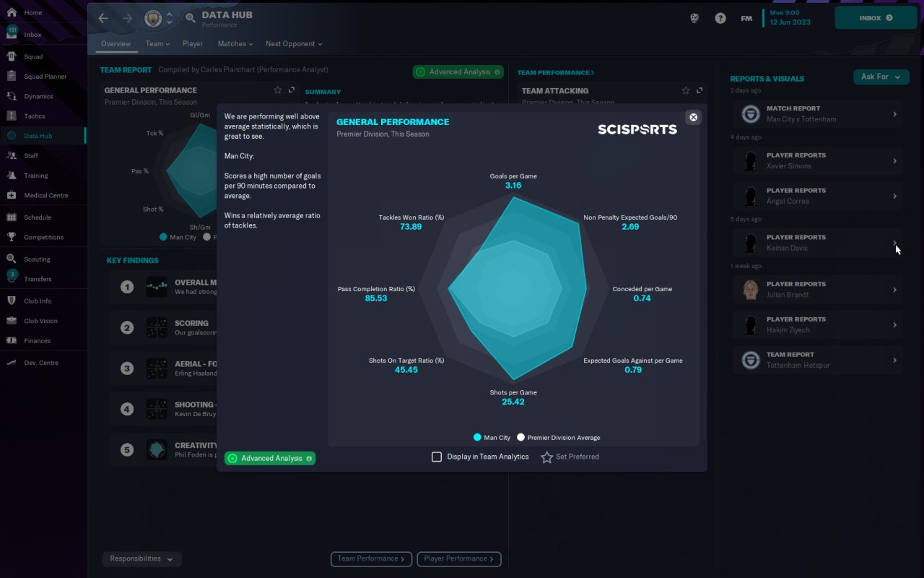Open the Ask For dropdown

click(881, 77)
